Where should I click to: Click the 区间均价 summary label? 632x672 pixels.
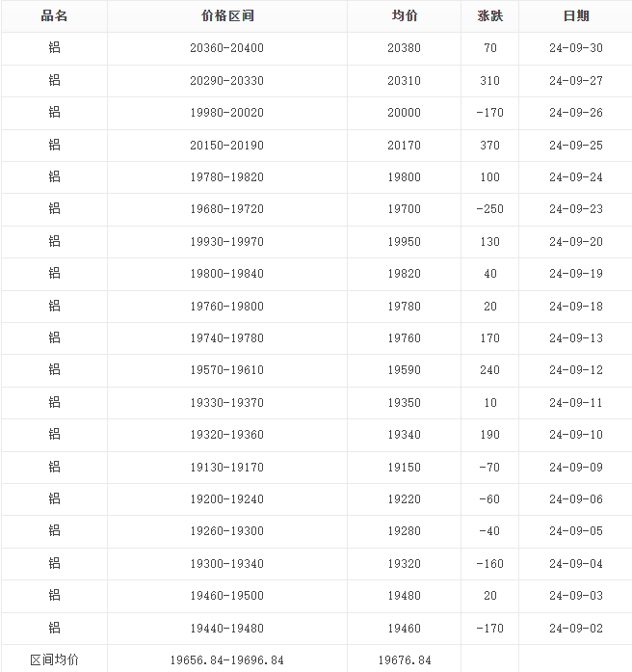(54, 659)
